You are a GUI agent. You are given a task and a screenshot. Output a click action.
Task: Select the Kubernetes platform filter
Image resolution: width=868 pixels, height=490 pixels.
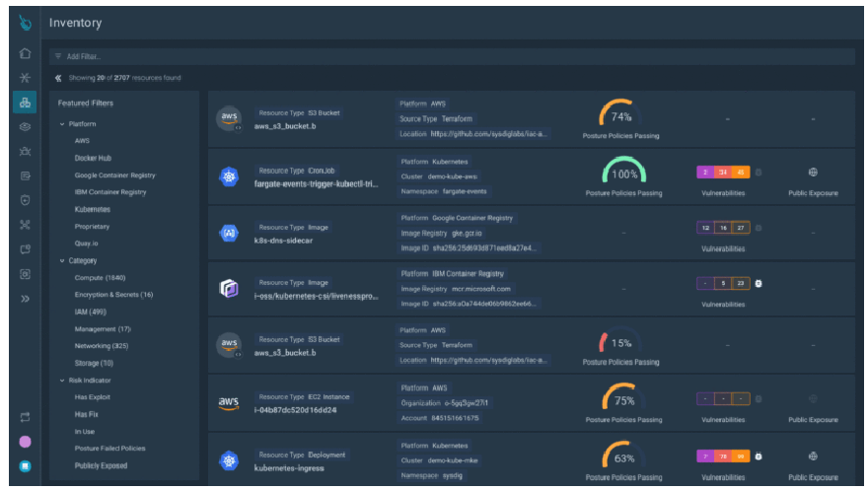pyautogui.click(x=93, y=209)
